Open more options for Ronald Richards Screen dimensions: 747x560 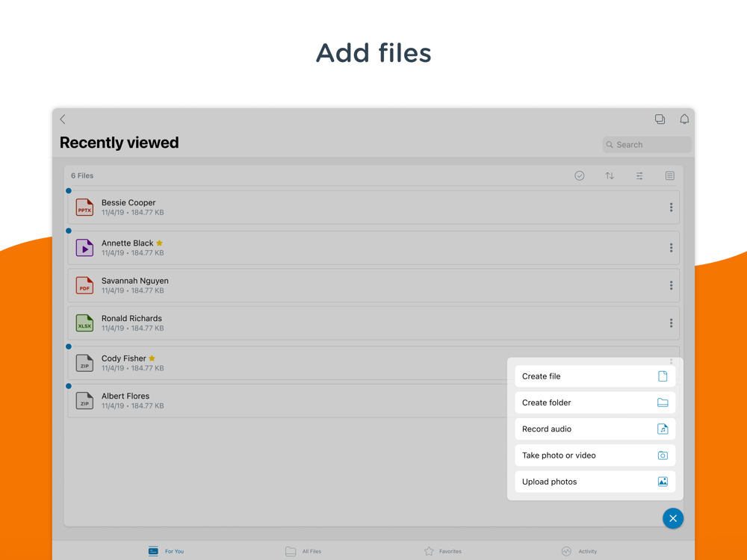671,323
